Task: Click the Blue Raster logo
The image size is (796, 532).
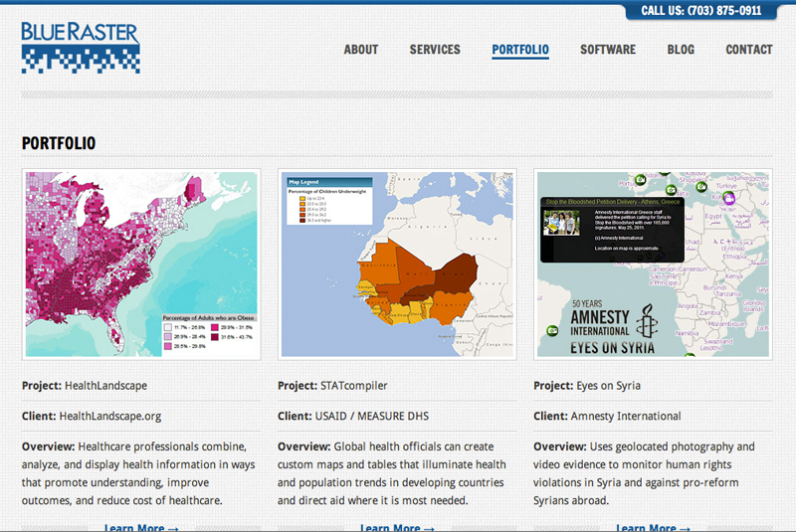Action: click(81, 48)
